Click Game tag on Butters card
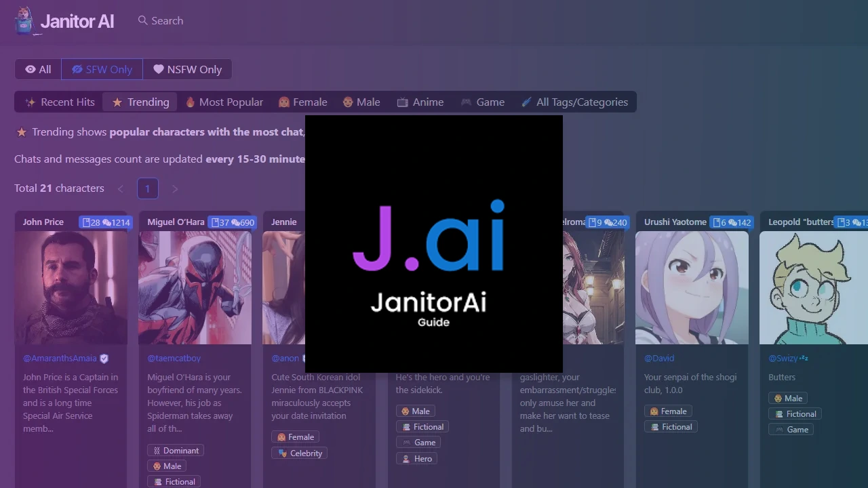Image resolution: width=868 pixels, height=488 pixels. tap(791, 430)
